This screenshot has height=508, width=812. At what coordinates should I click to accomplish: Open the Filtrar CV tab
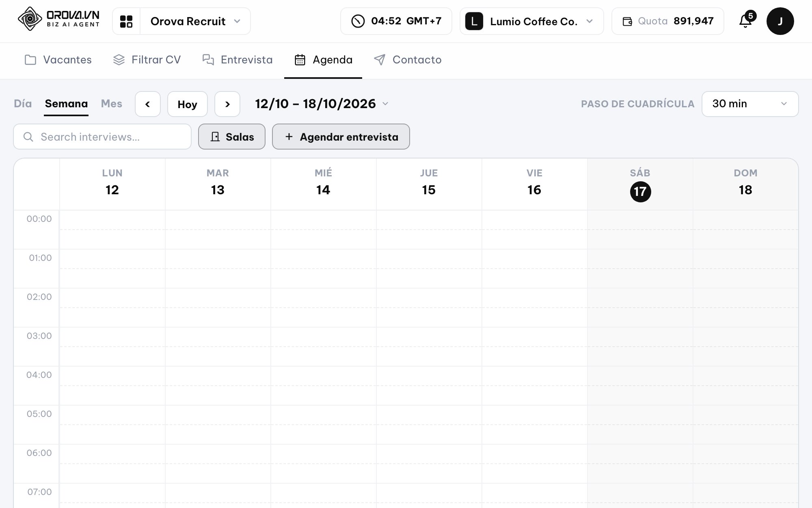(x=147, y=60)
